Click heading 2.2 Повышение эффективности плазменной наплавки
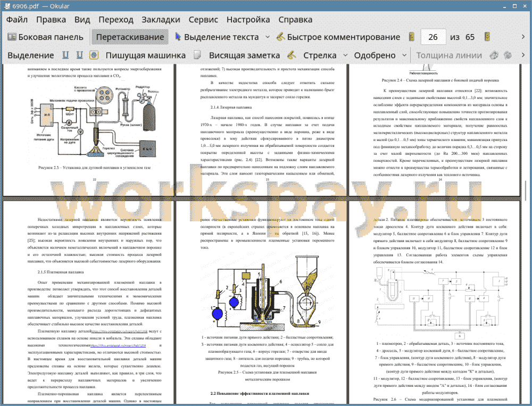Viewport: 532px width, 406px height. pos(260,393)
